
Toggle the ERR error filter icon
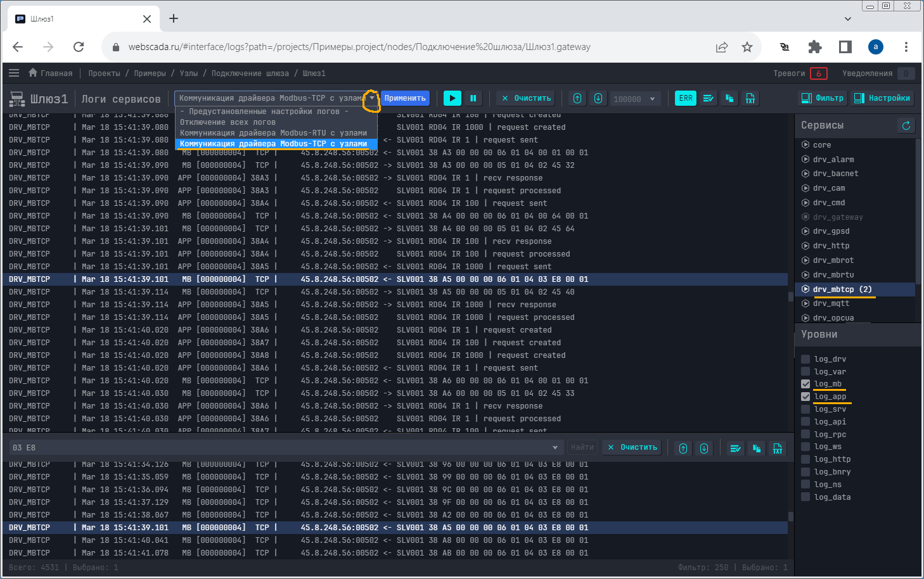(686, 98)
